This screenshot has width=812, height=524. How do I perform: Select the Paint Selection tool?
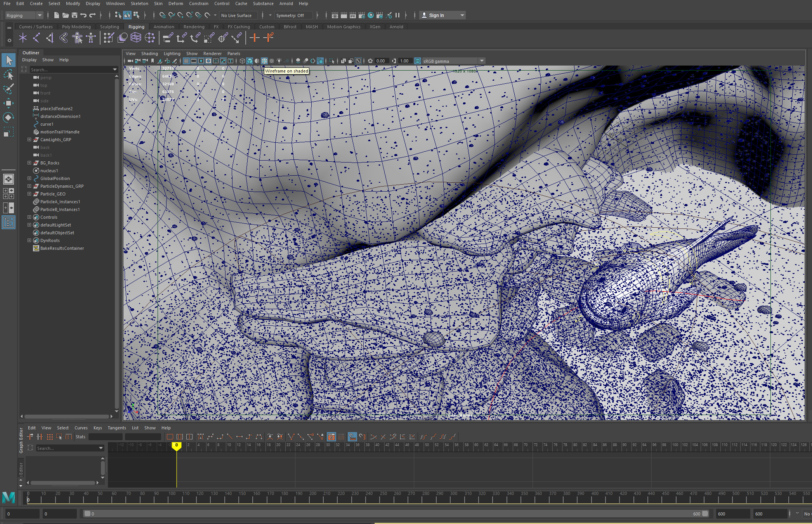[9, 88]
